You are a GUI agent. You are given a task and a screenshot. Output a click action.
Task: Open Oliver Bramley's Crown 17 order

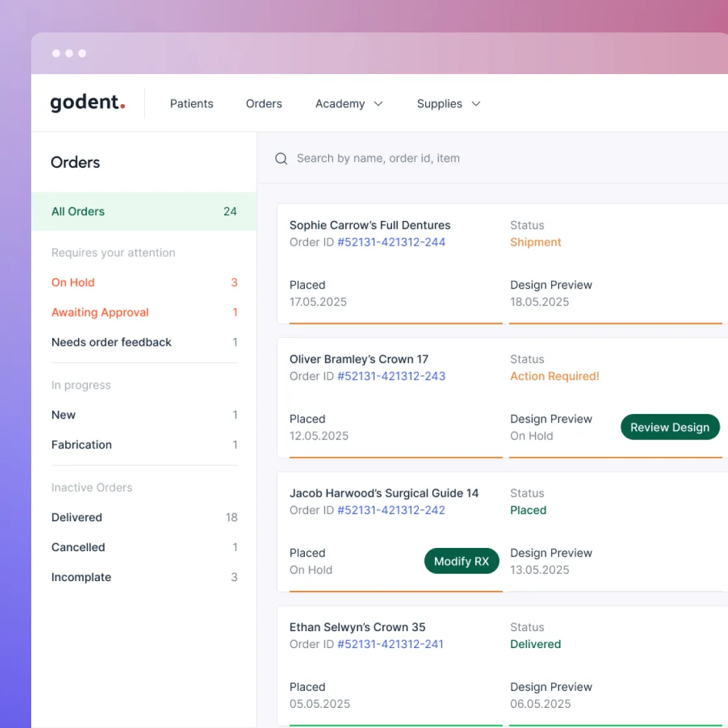click(359, 359)
